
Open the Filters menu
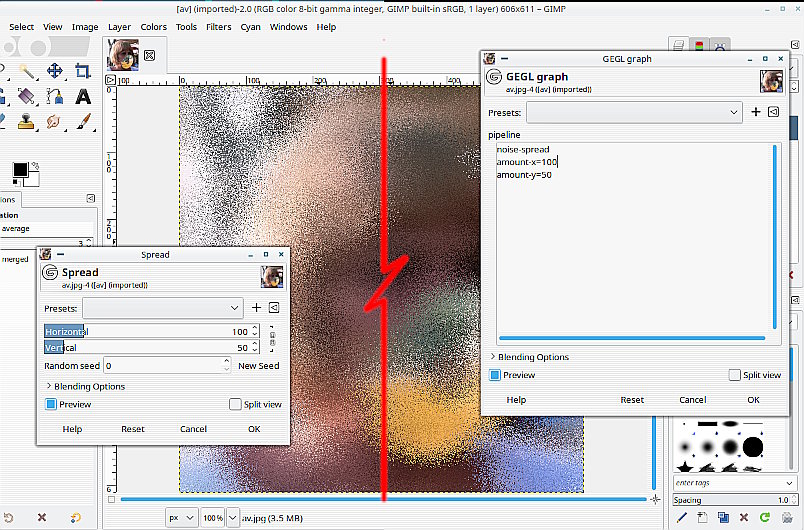click(x=218, y=27)
